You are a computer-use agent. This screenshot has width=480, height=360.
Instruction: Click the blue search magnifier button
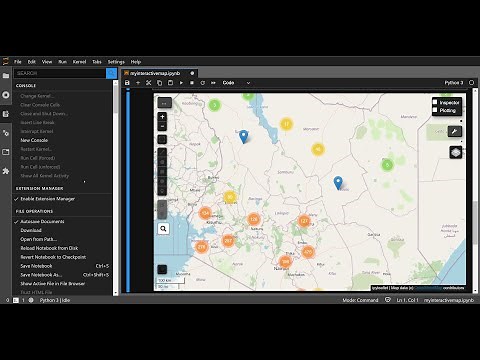point(111,73)
